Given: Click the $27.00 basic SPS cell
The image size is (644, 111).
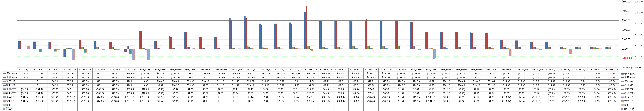Looking at the screenshot, I should click(311, 81).
